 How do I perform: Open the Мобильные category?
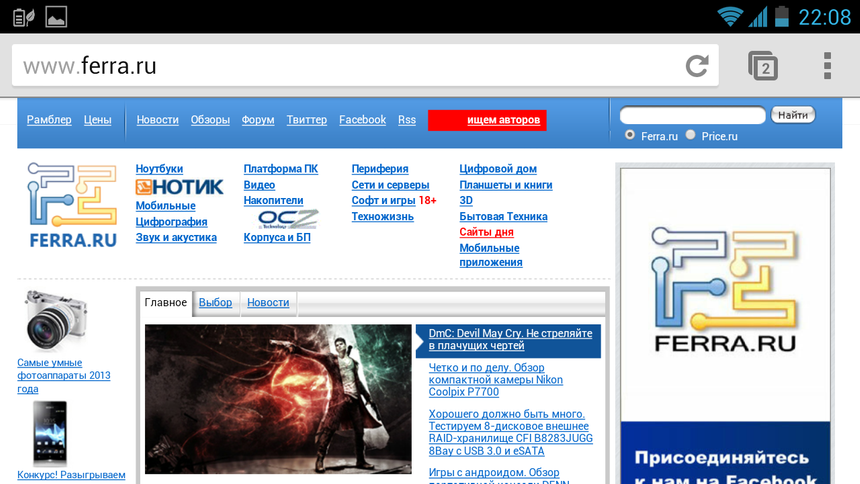166,206
